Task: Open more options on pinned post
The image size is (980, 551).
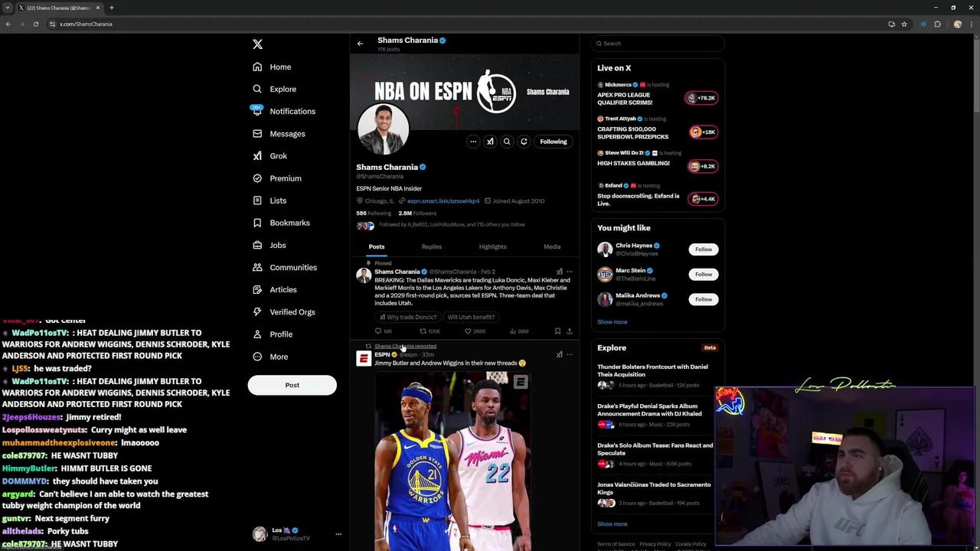Action: (569, 272)
